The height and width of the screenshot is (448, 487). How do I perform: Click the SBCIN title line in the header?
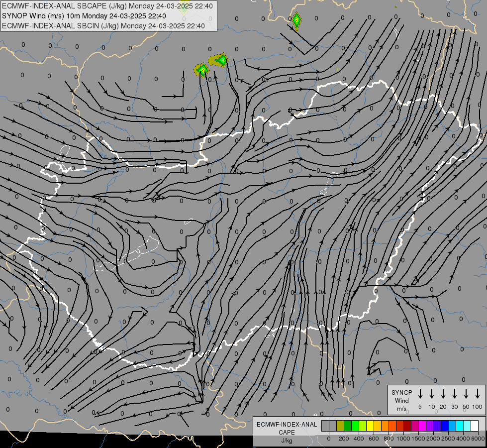pyautogui.click(x=103, y=26)
